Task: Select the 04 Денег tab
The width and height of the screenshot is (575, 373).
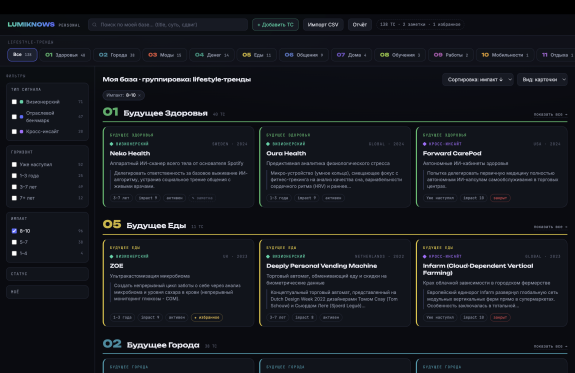Action: pyautogui.click(x=212, y=55)
